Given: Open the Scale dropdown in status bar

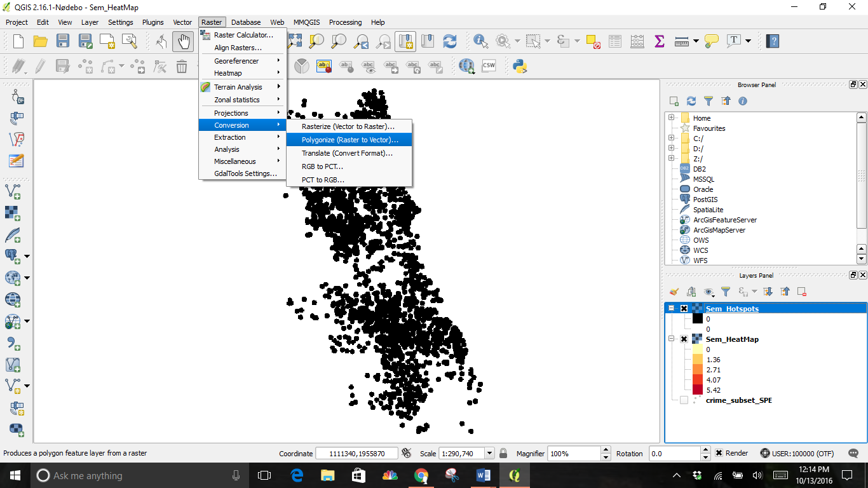Looking at the screenshot, I should coord(489,453).
